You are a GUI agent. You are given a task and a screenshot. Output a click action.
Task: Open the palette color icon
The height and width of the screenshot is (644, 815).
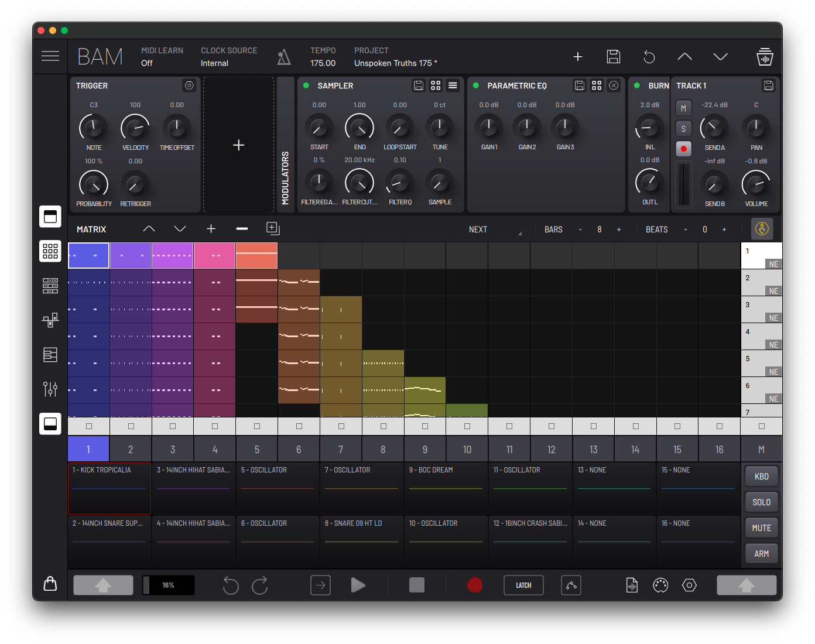(660, 585)
